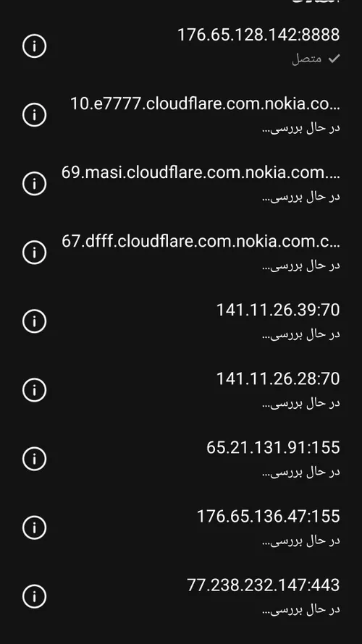Open info for proxy 176.65.128.142:8888
Image resolution: width=362 pixels, height=644 pixels.
click(34, 46)
